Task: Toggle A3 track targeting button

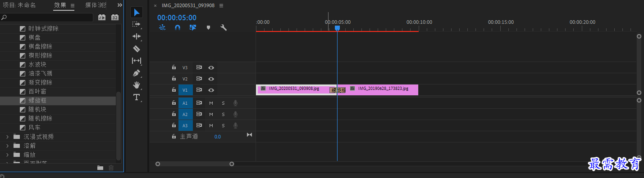Action: point(185,125)
